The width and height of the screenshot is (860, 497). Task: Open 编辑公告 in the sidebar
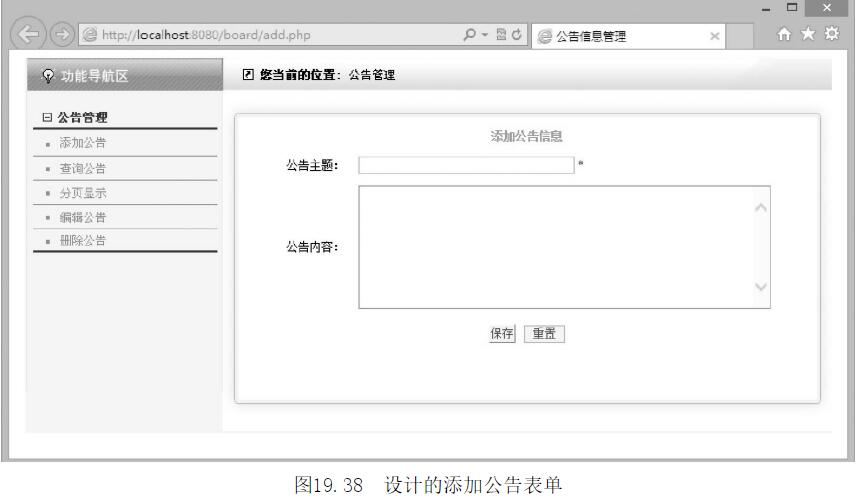point(82,217)
